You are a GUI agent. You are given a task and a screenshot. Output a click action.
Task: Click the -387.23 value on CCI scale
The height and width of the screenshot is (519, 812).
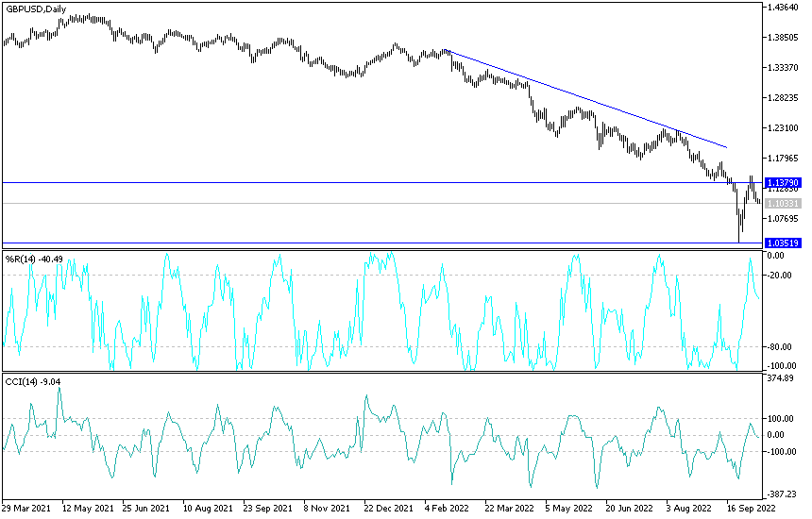click(x=781, y=494)
